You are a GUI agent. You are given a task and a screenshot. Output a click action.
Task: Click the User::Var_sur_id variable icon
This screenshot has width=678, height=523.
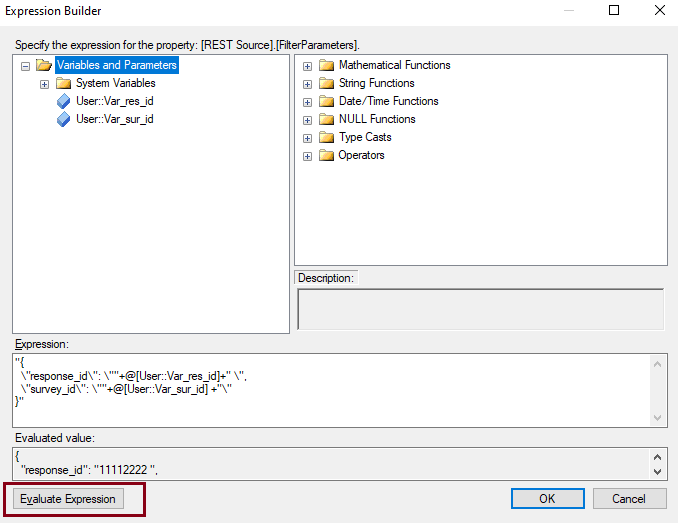(x=63, y=119)
